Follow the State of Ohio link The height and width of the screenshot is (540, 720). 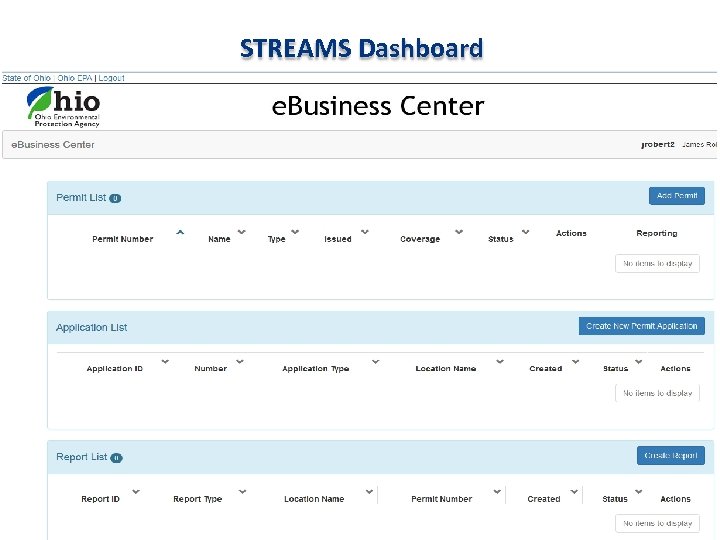pyautogui.click(x=27, y=78)
